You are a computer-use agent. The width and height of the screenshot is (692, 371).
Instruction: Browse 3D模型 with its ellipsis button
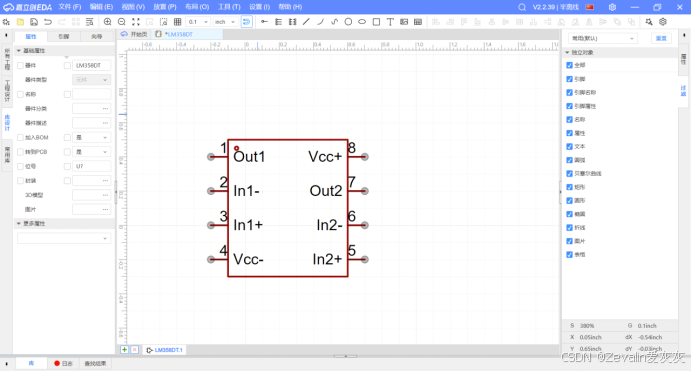(105, 195)
